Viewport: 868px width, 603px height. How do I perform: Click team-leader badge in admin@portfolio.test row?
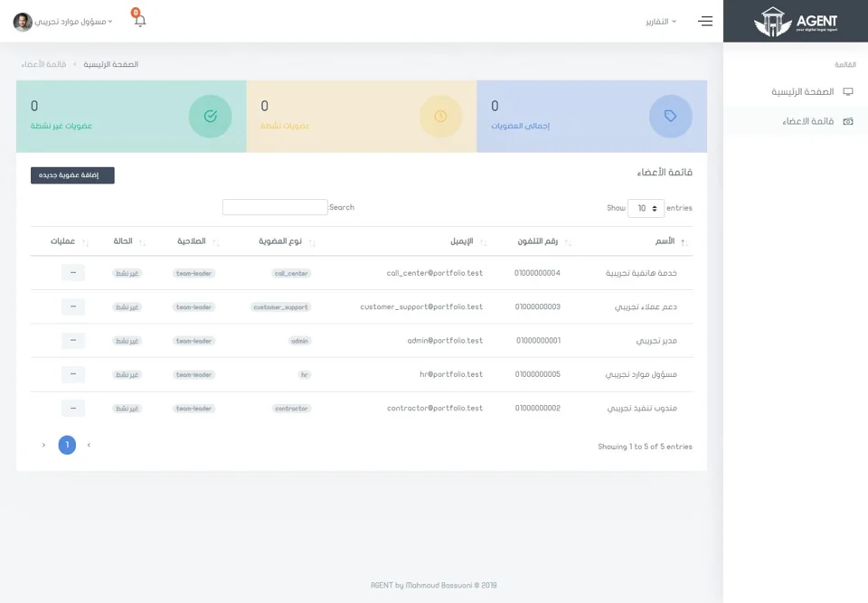point(193,341)
